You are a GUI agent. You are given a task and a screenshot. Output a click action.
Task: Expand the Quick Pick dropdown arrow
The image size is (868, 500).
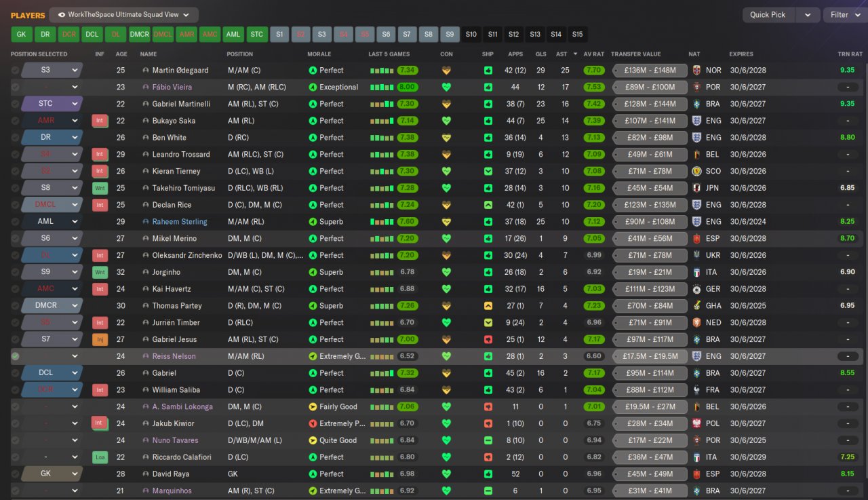[x=807, y=15]
